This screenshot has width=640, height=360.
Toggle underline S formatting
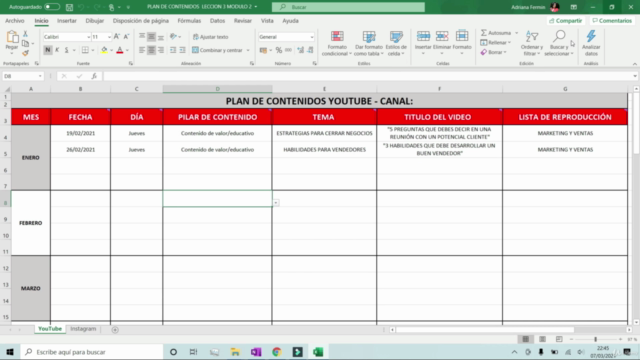pyautogui.click(x=67, y=50)
